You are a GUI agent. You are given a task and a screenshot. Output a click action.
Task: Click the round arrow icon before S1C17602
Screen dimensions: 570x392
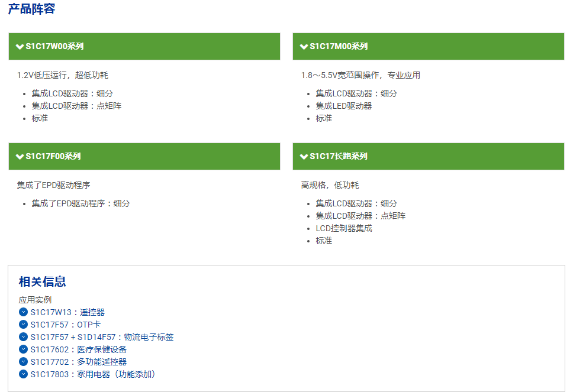tap(23, 349)
